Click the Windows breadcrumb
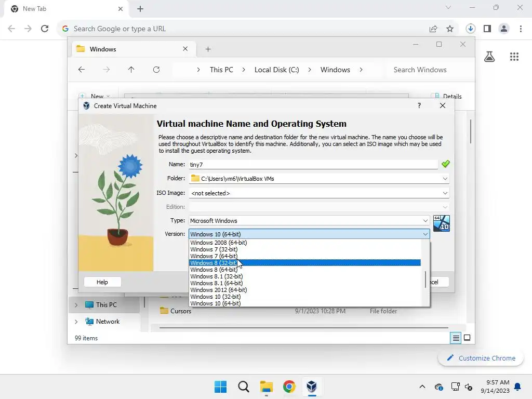Viewport: 532px width, 399px height. pyautogui.click(x=335, y=70)
